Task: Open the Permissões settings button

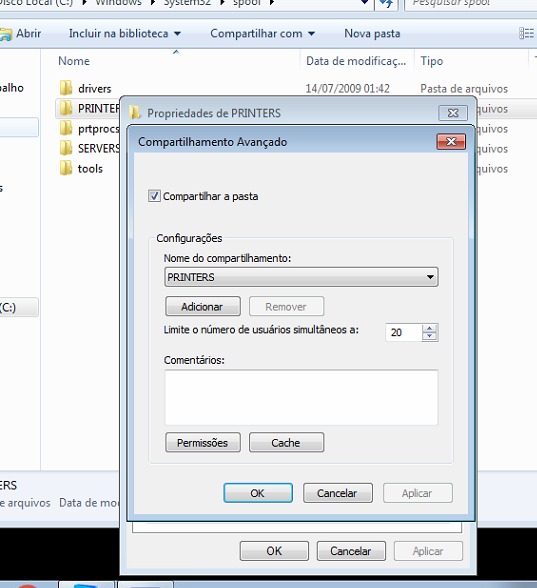Action: pyautogui.click(x=203, y=442)
